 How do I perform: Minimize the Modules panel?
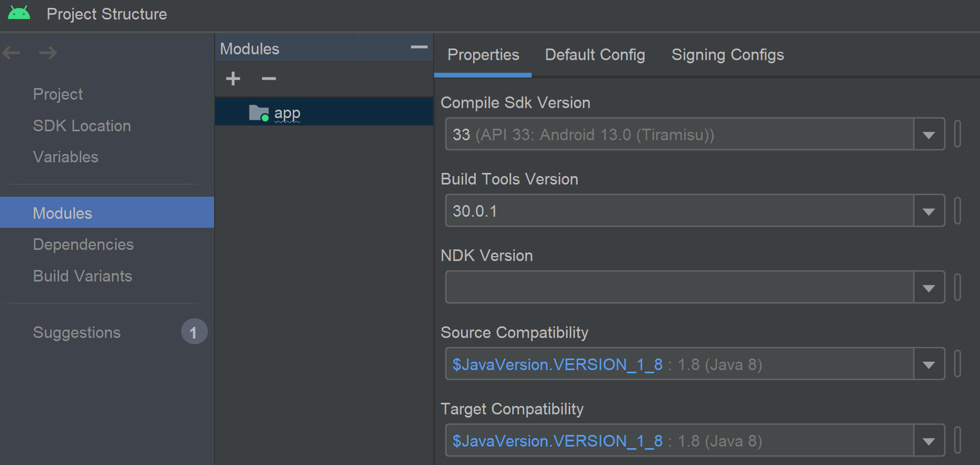[419, 47]
